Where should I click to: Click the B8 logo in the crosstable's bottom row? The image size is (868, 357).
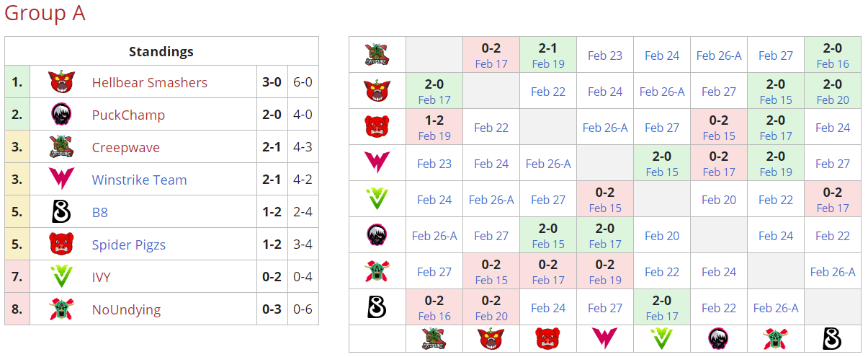(832, 338)
